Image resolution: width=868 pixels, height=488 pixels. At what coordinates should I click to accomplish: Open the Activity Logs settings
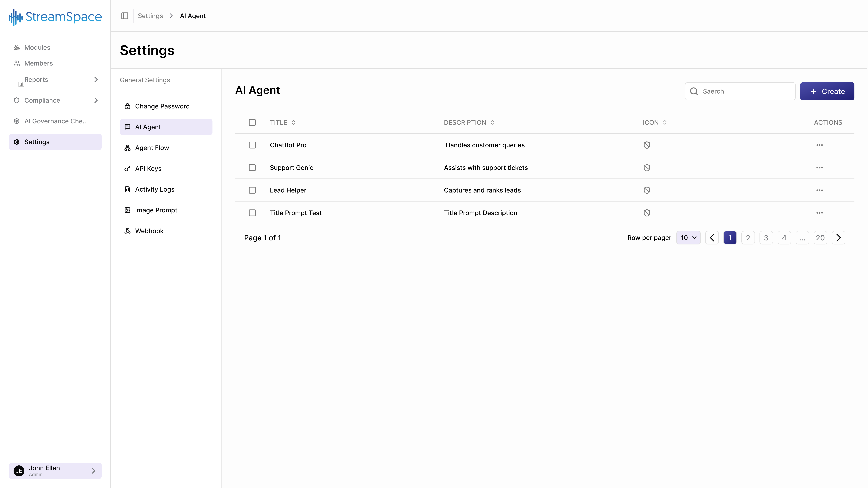coord(166,189)
